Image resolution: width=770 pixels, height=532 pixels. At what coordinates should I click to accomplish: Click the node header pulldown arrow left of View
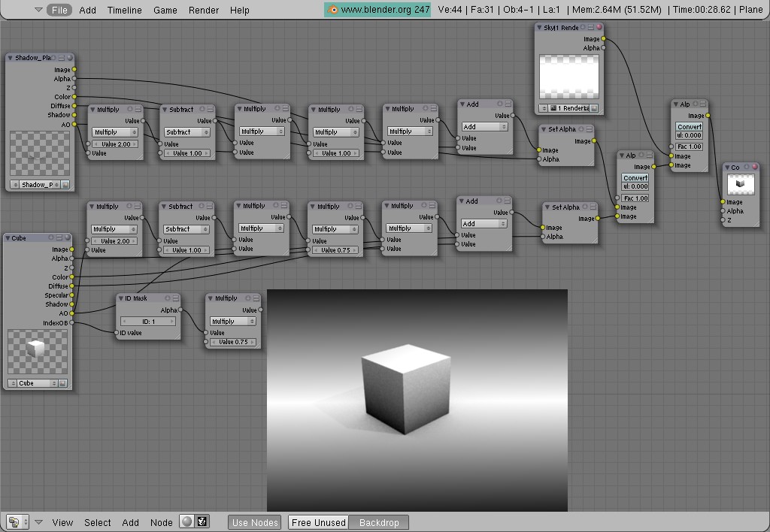[x=38, y=522]
